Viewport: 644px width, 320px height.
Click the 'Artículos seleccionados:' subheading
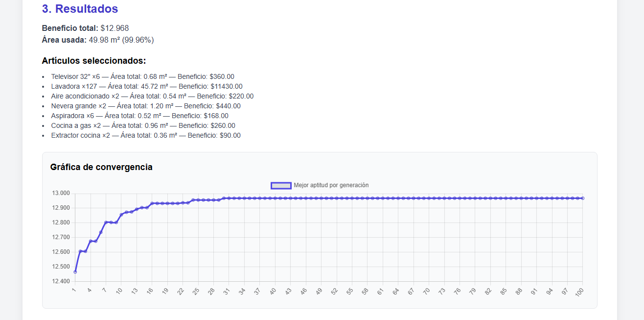pos(94,61)
